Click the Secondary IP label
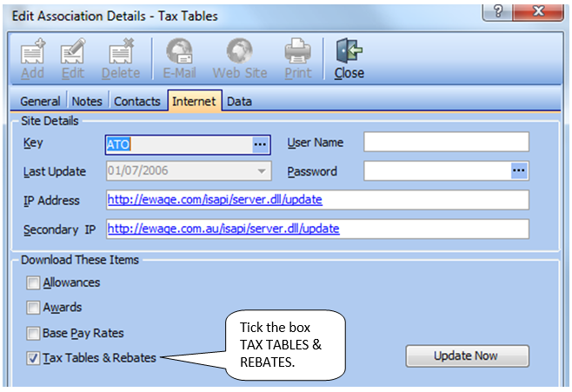The height and width of the screenshot is (392, 572). coord(59,229)
